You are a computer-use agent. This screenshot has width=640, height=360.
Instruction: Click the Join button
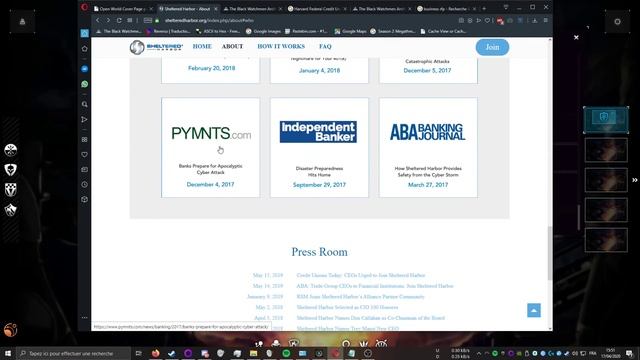pyautogui.click(x=492, y=47)
